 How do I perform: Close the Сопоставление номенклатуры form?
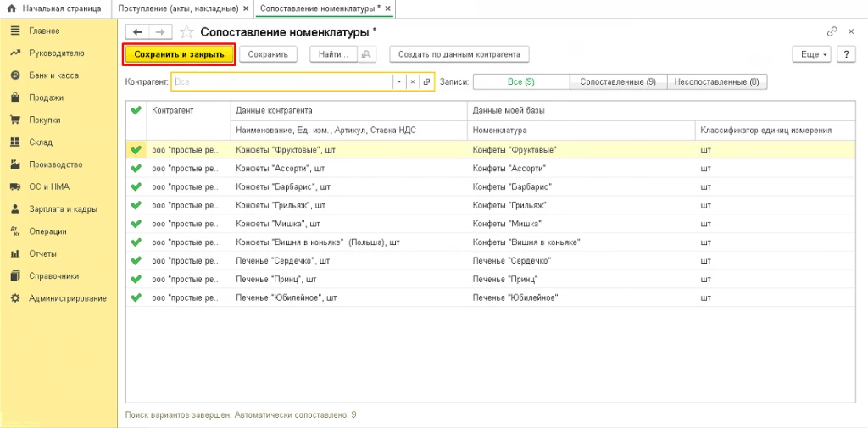click(851, 32)
